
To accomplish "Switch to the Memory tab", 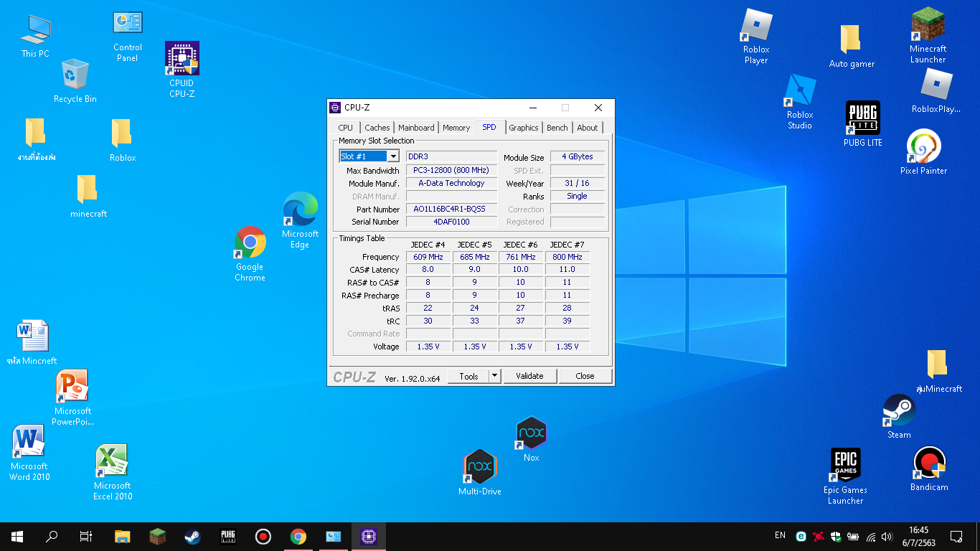I will click(x=456, y=128).
